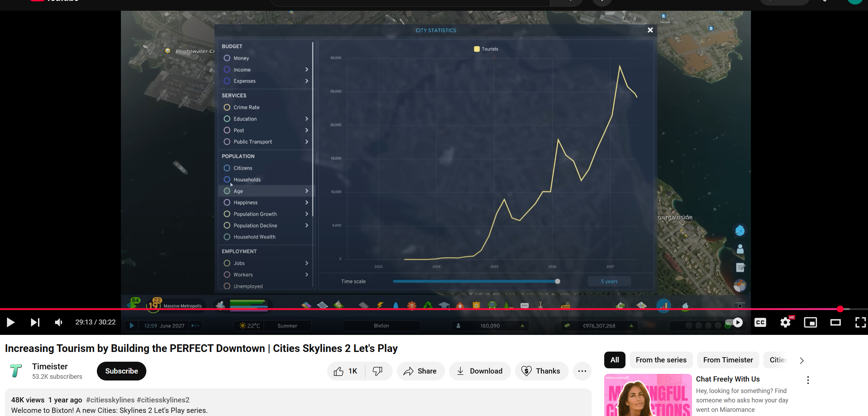Switch to miniplayer mode
The height and width of the screenshot is (416, 868).
click(x=810, y=322)
